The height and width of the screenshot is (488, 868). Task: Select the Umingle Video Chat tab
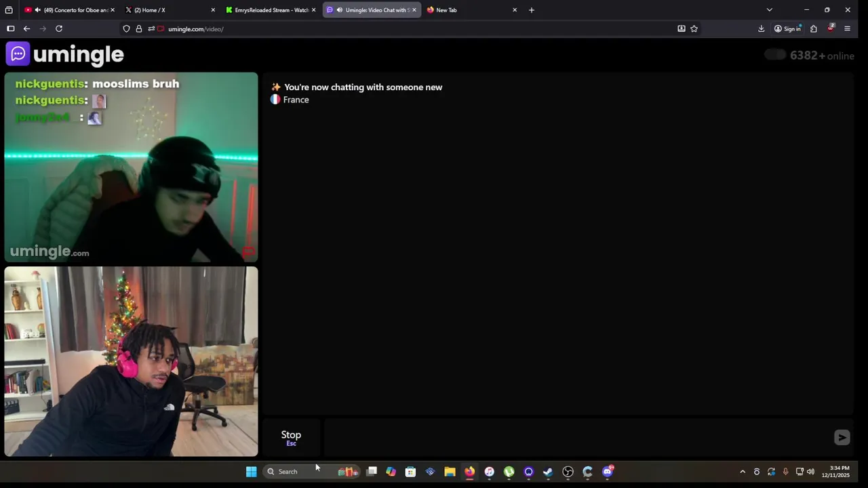(370, 10)
